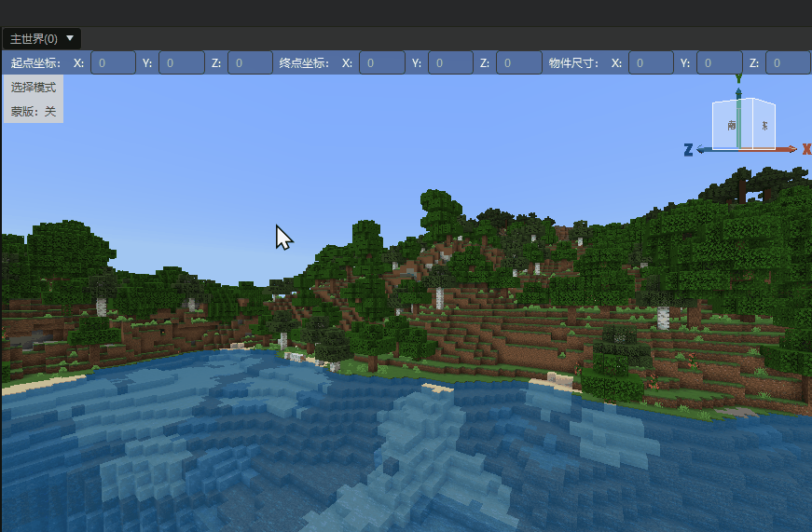Click the 选择模式 selection mode button
Image resolution: width=812 pixels, height=532 pixels.
[x=34, y=88]
